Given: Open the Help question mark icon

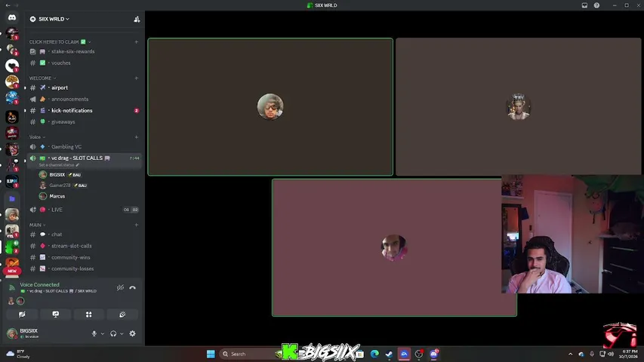Looking at the screenshot, I should 596,5.
